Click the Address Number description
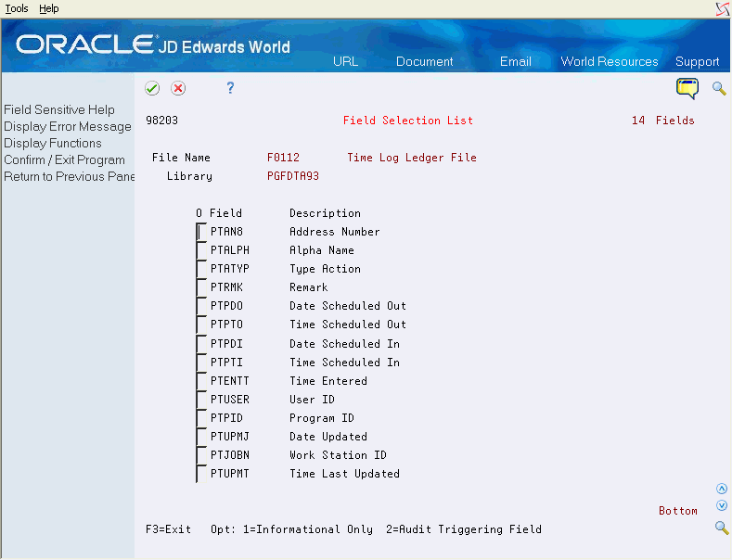Viewport: 732px width, 560px height. coord(335,232)
